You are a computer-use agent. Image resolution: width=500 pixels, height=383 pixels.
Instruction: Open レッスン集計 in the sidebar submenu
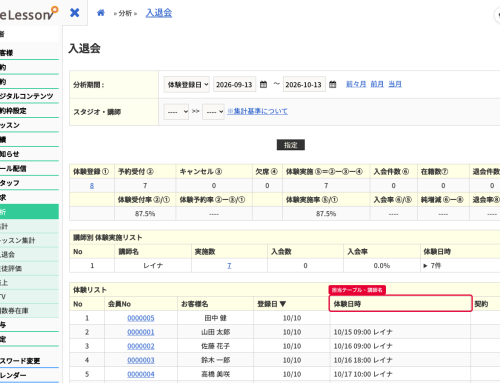29,240
